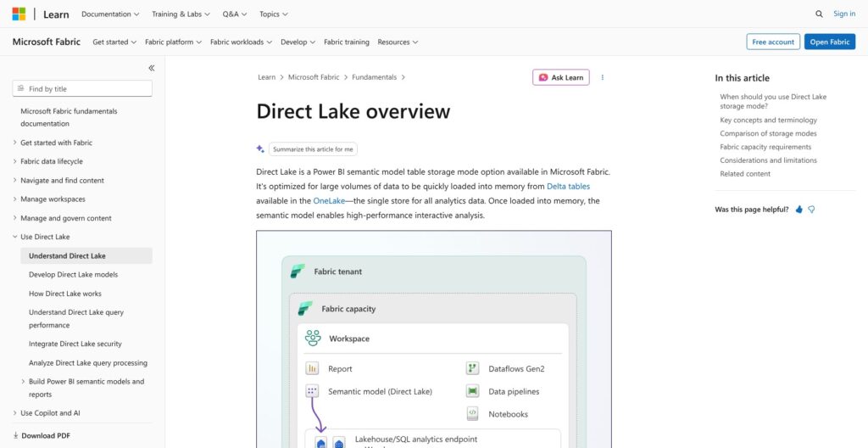Expand Get started with Fabric node
Screen dimensions: 868x448
(x=15, y=143)
